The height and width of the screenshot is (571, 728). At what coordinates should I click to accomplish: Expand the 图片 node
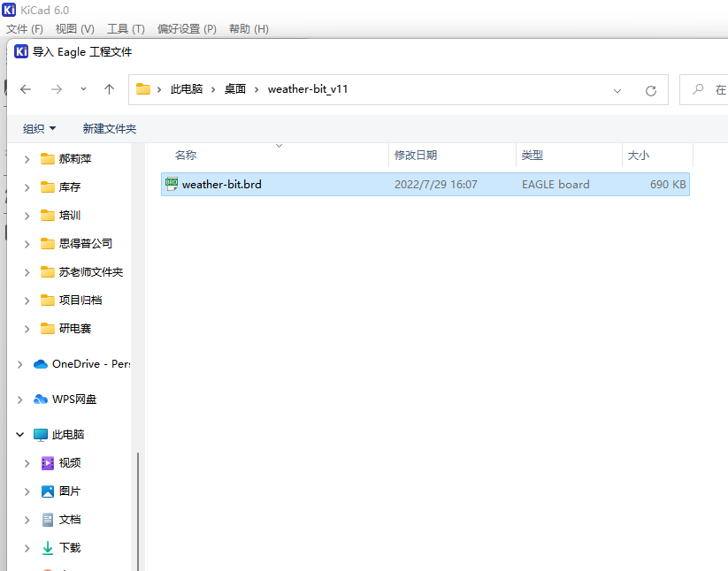click(27, 491)
